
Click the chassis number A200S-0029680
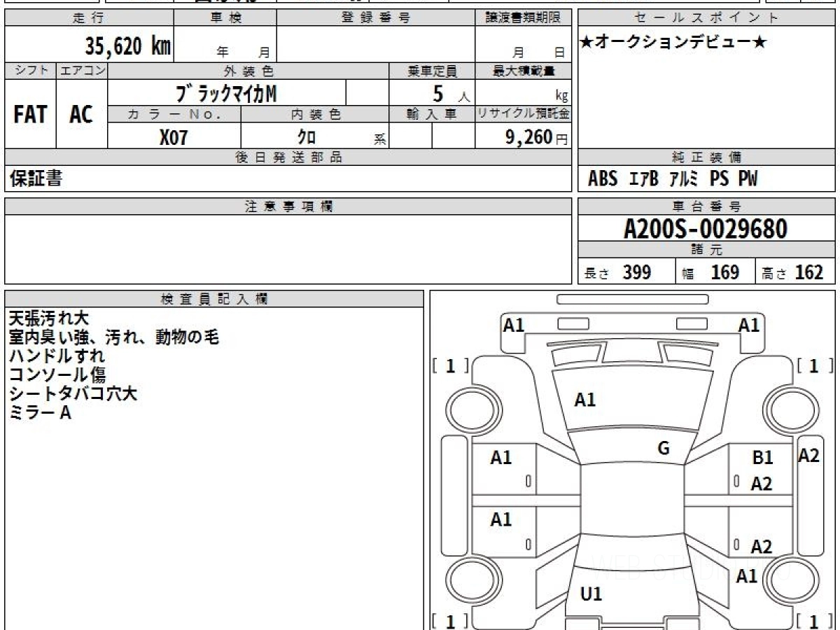click(706, 229)
